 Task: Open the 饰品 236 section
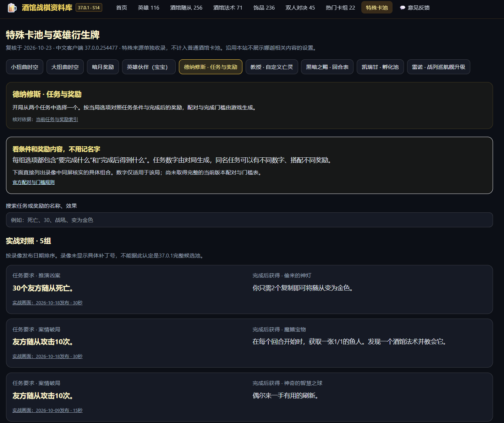264,7
